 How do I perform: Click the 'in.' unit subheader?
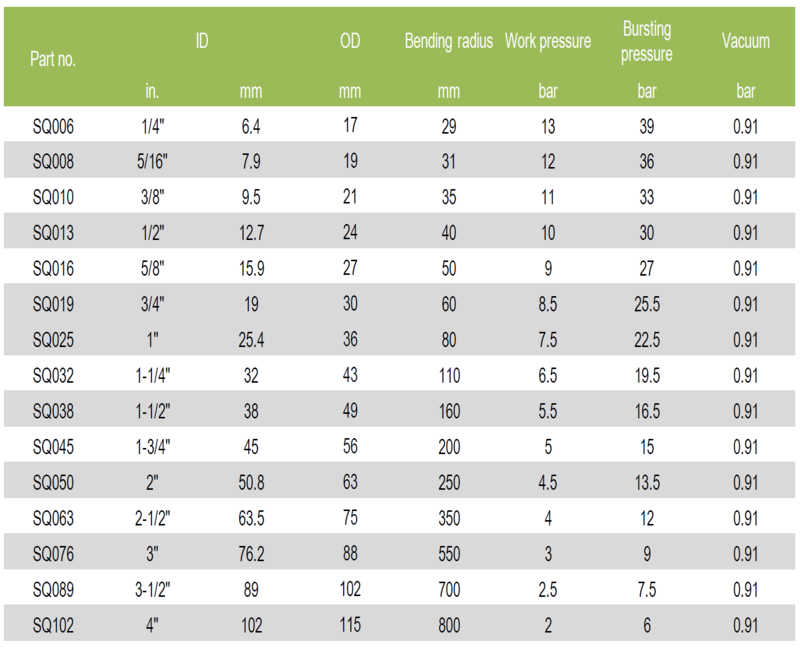pos(152,91)
